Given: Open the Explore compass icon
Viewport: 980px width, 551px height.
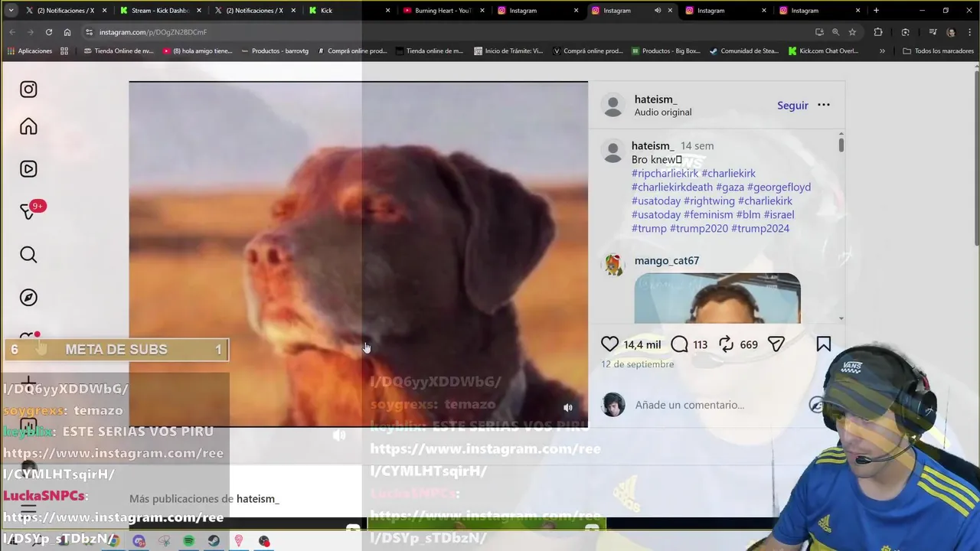Looking at the screenshot, I should (x=28, y=298).
